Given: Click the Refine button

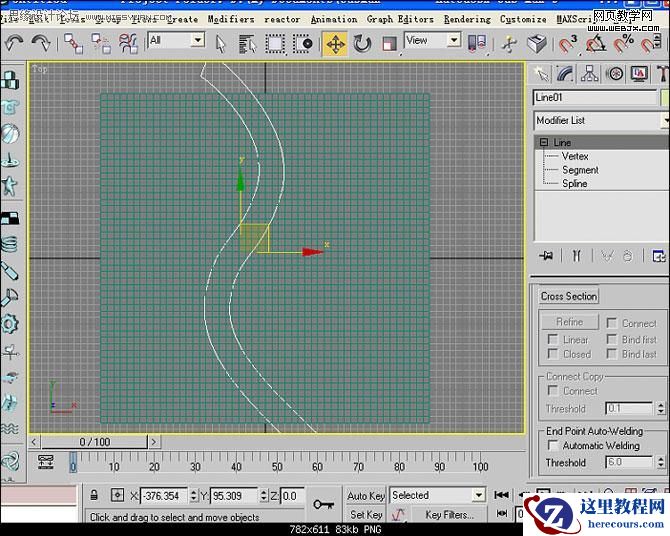Looking at the screenshot, I should 570,322.
